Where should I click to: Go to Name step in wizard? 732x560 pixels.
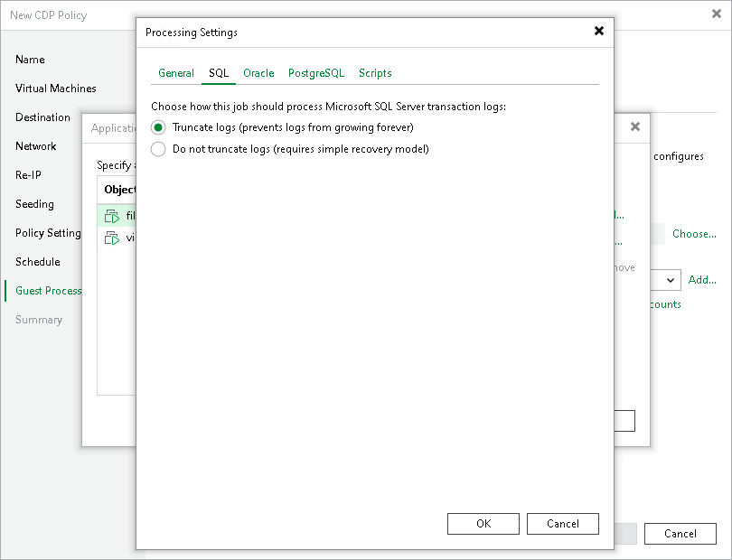click(x=30, y=60)
